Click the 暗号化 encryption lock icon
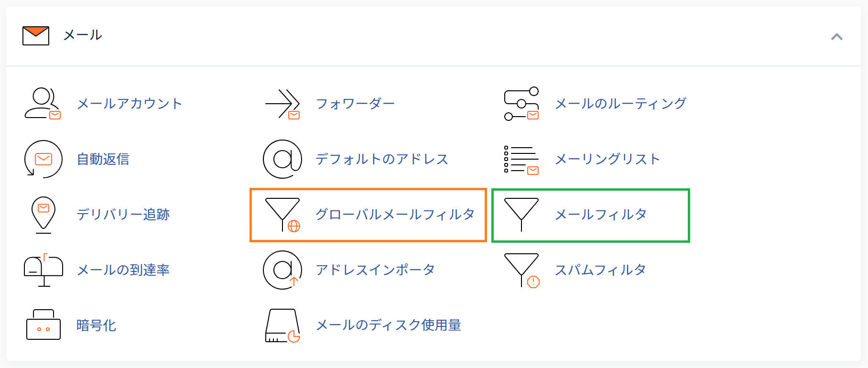 (43, 325)
